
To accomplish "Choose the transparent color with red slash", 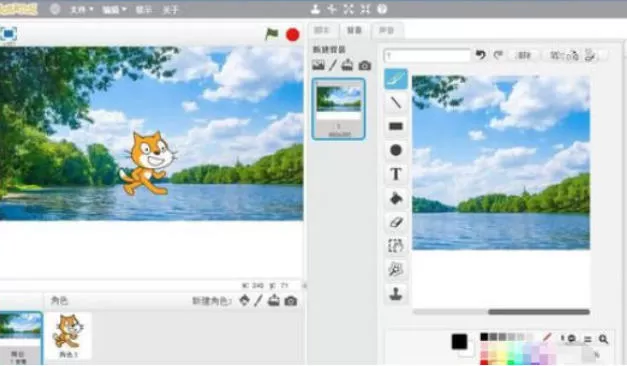I will click(547, 337).
